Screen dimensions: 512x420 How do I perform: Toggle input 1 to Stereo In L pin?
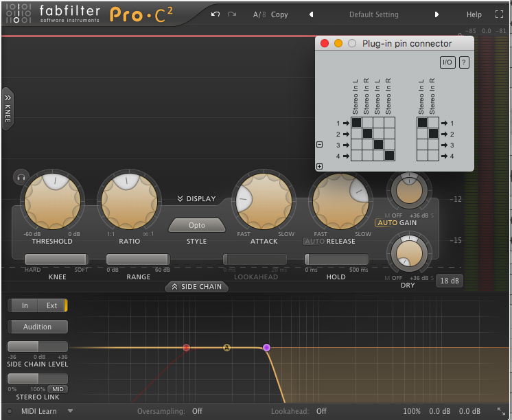[x=357, y=122]
